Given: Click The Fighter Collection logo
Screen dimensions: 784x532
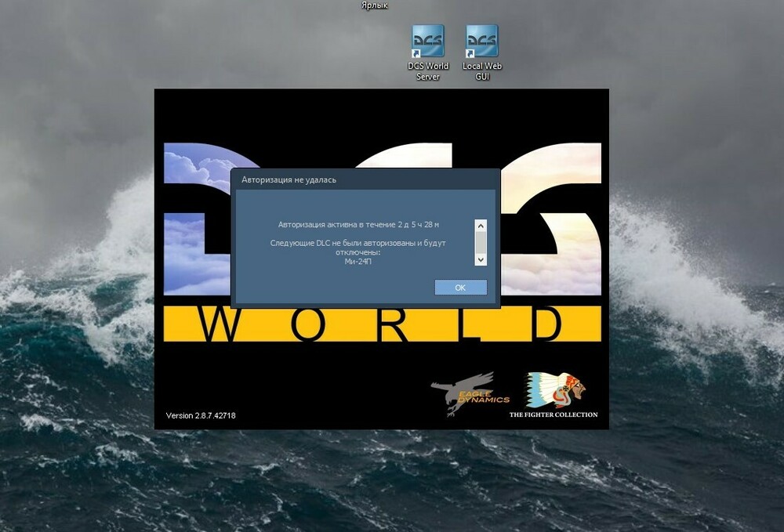Looking at the screenshot, I should (x=554, y=395).
